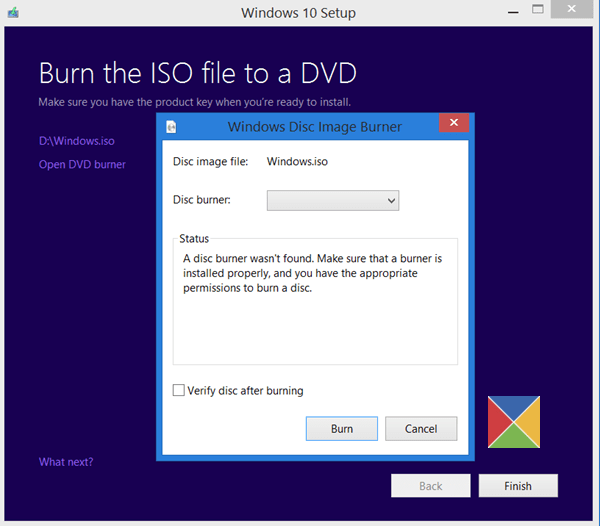
Task: Click the Finish button in Setup
Action: coord(517,486)
